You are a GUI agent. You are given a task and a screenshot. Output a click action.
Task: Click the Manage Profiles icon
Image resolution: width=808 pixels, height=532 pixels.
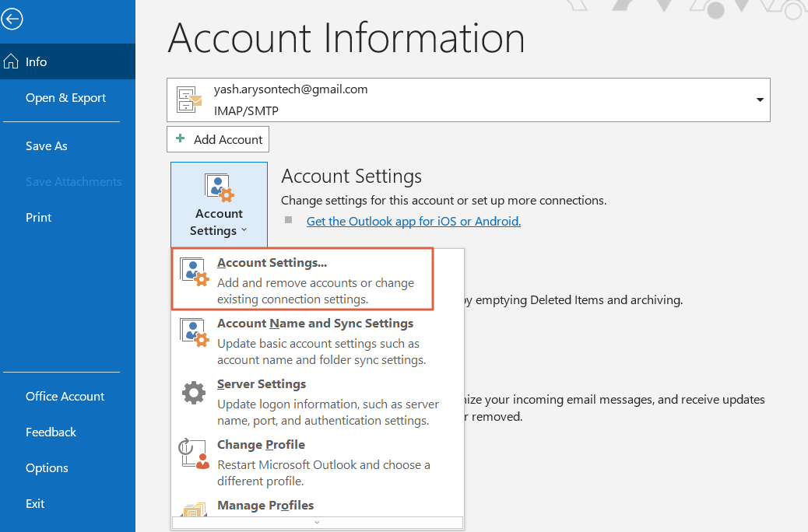pos(195,509)
